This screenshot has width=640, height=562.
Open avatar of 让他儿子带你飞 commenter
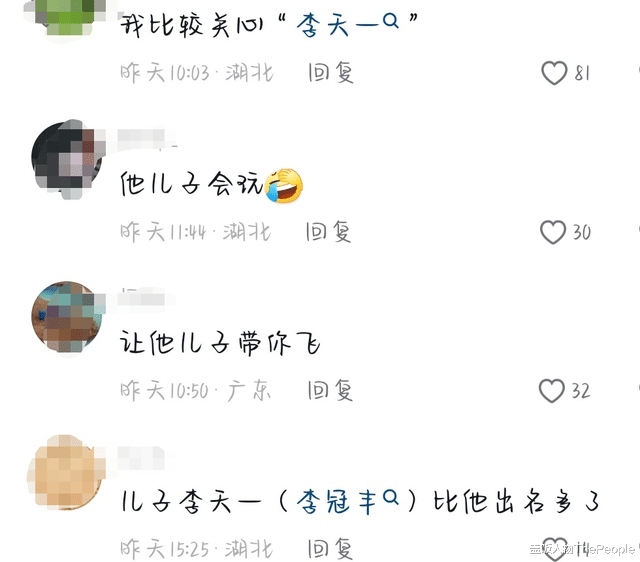pyautogui.click(x=67, y=316)
